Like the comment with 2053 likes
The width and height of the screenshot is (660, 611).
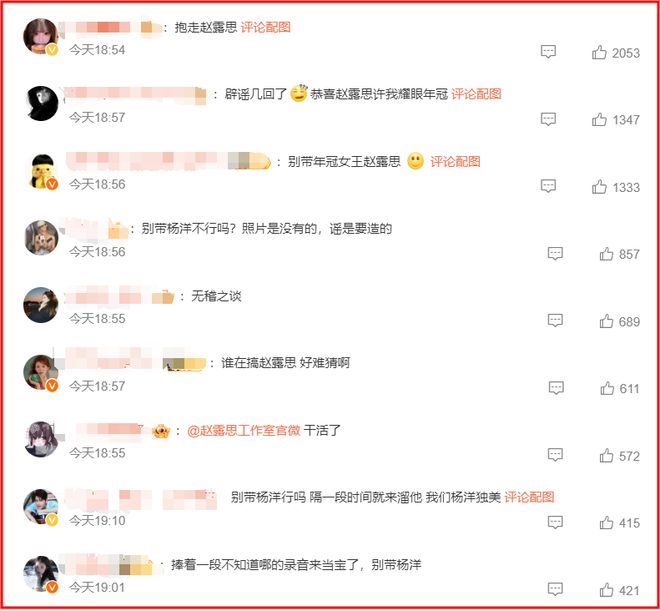(599, 53)
